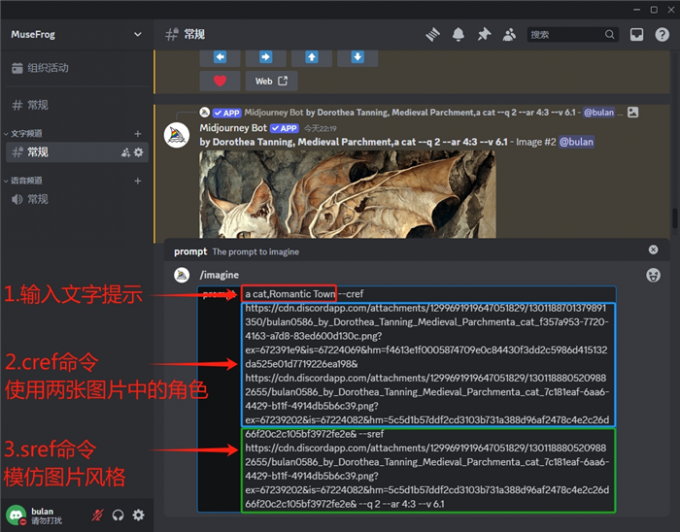680x532 pixels.
Task: Maximize the Discord window
Action: [x=654, y=10]
